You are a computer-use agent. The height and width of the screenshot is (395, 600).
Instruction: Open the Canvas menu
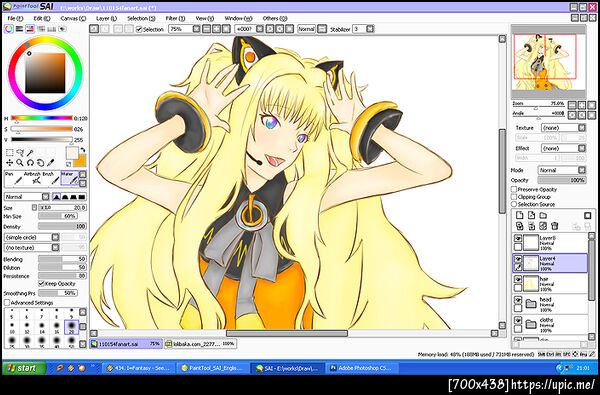pyautogui.click(x=73, y=18)
